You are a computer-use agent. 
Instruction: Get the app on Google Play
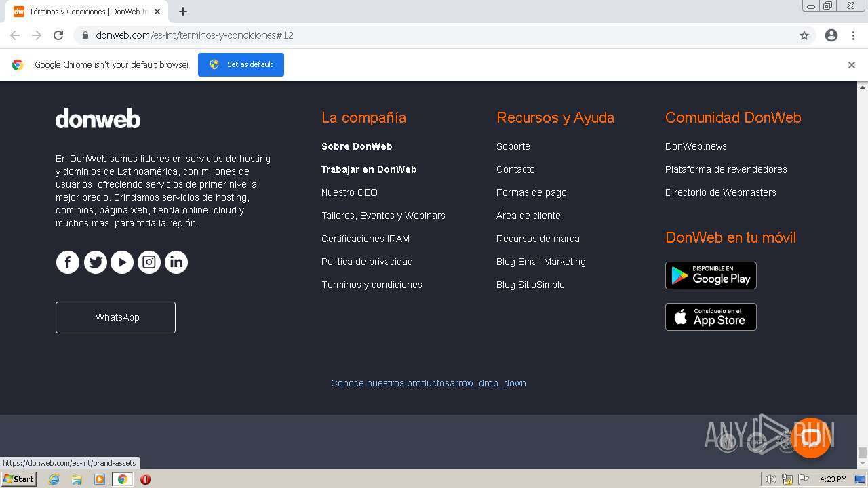[711, 275]
